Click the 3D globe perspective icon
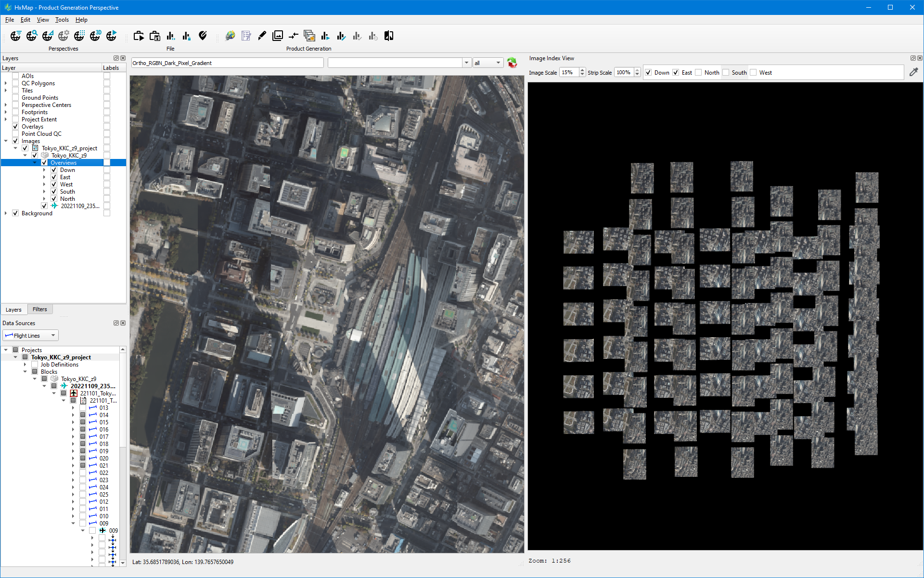 point(95,36)
